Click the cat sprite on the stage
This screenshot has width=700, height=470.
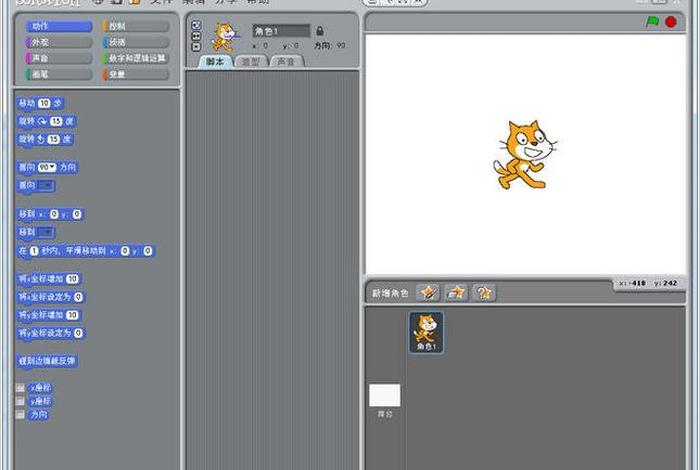tap(525, 154)
